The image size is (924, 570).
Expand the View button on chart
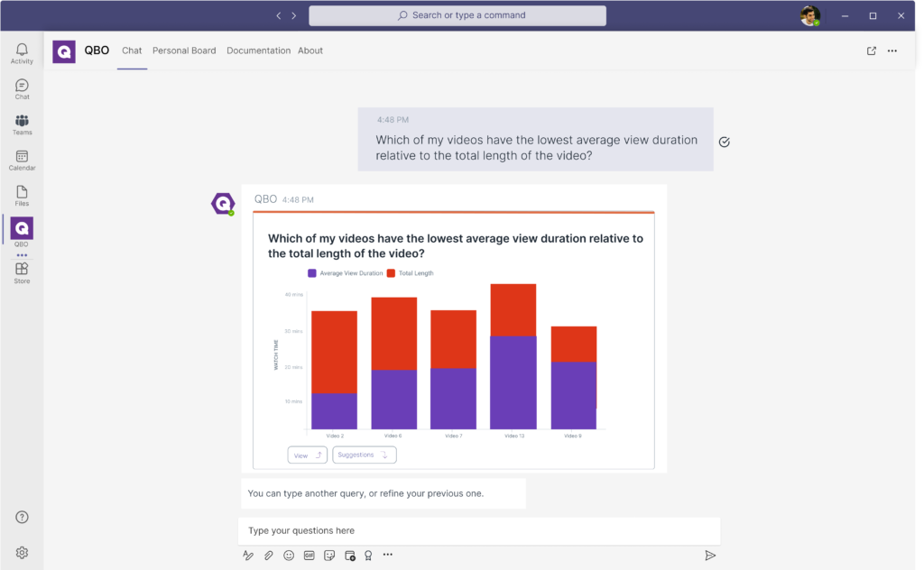click(x=307, y=455)
